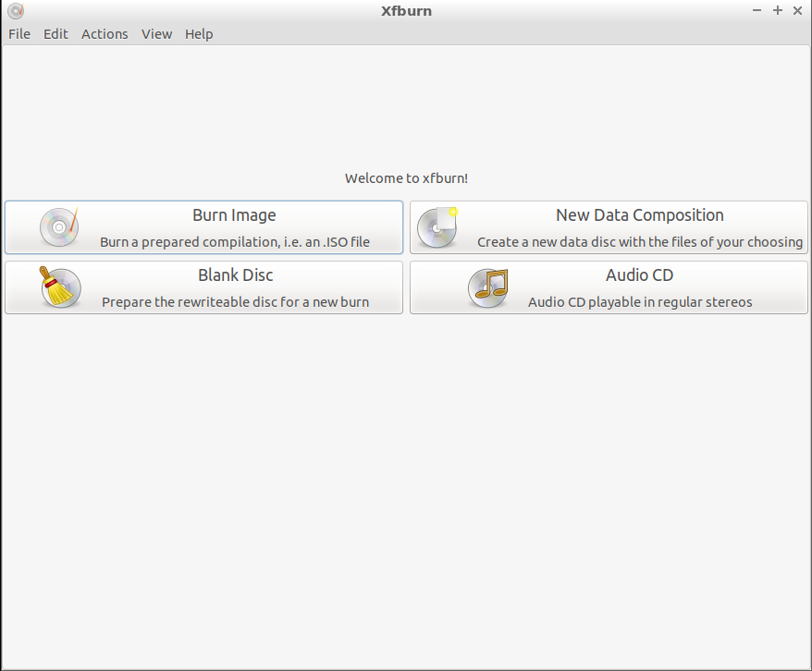Click the Xfburn app icon in title bar

15,11
